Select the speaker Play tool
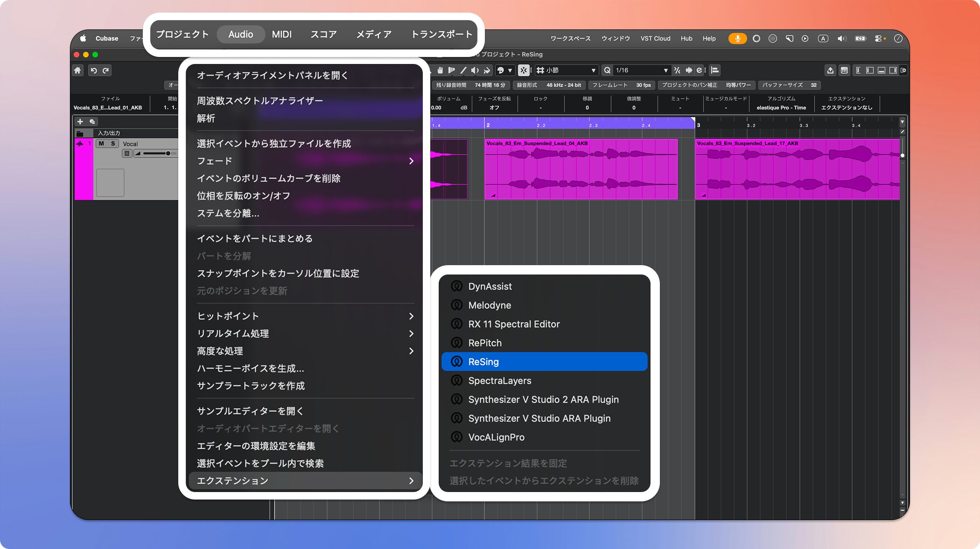Viewport: 980px width, 549px height. 475,70
